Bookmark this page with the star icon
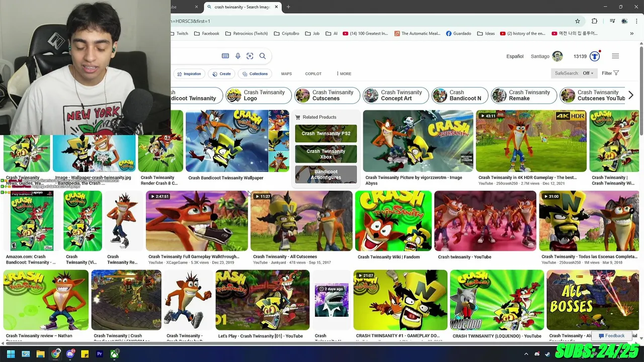The image size is (644, 362). click(x=578, y=21)
